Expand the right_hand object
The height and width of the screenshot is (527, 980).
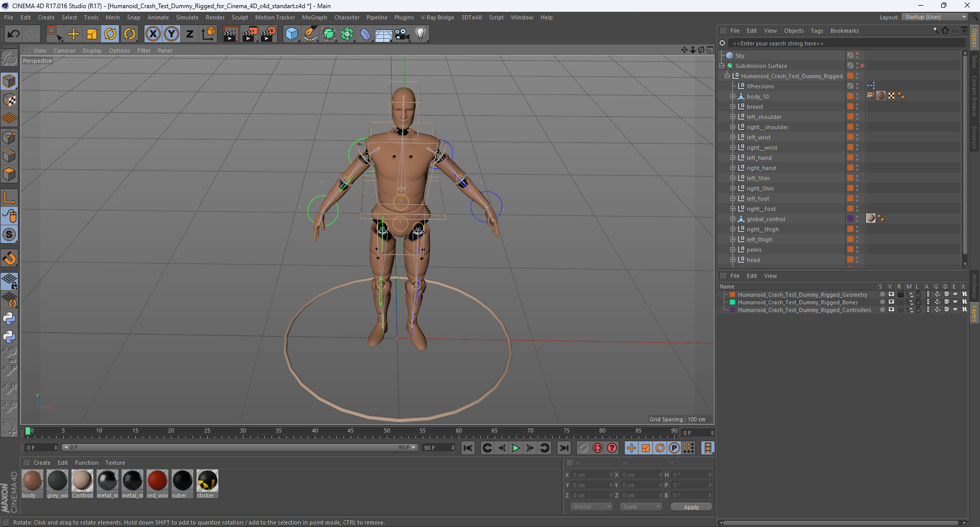tap(732, 168)
